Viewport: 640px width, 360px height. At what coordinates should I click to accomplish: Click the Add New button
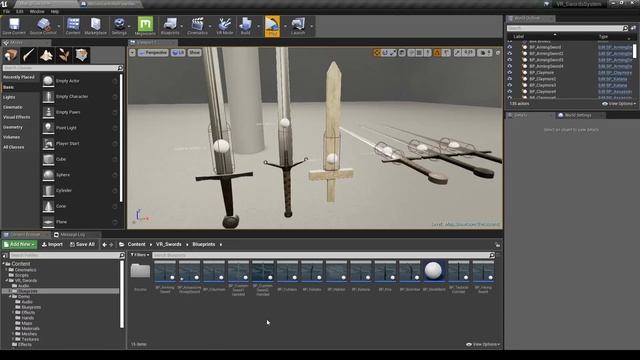pyautogui.click(x=20, y=244)
